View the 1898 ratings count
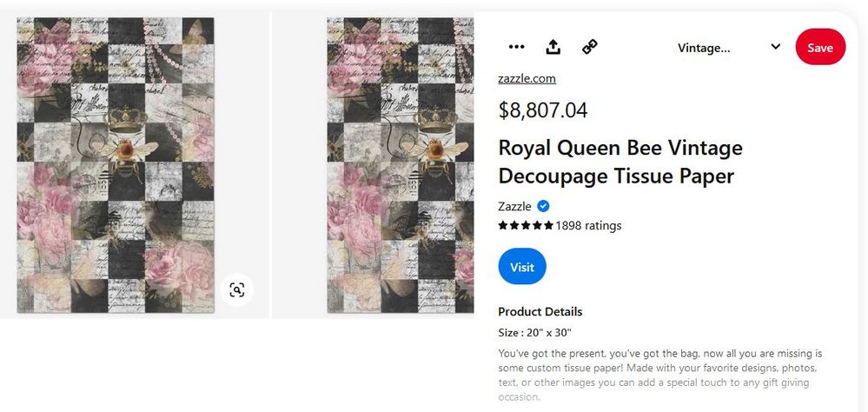Screen dimensions: 868x412 pos(588,226)
